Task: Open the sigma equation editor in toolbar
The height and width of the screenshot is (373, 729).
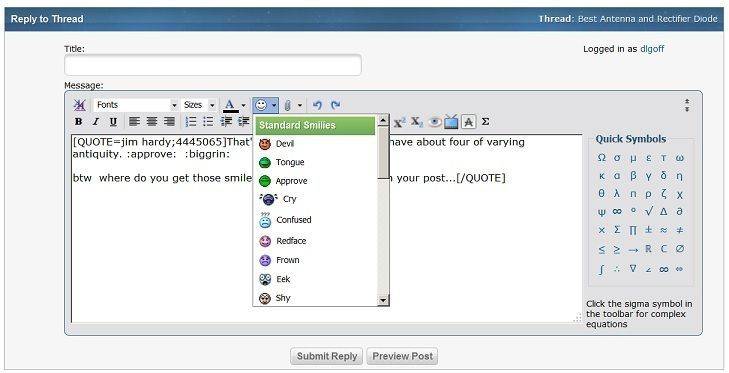Action: pyautogui.click(x=485, y=122)
